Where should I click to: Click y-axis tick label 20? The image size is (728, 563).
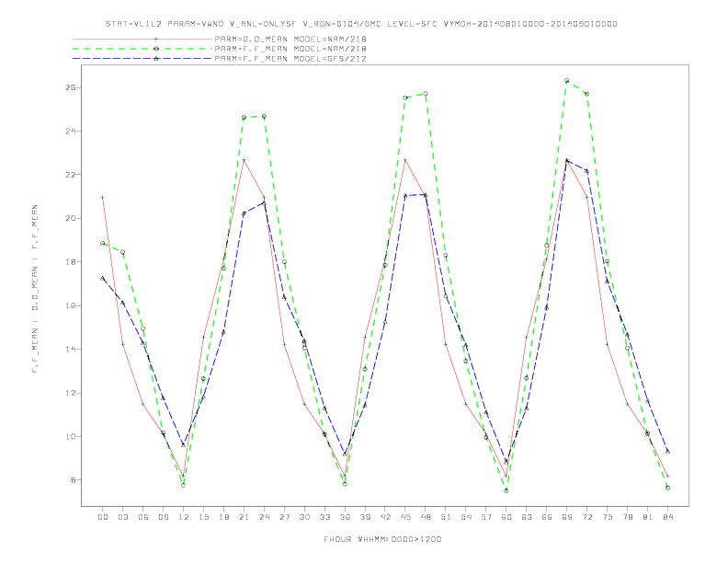click(x=70, y=218)
